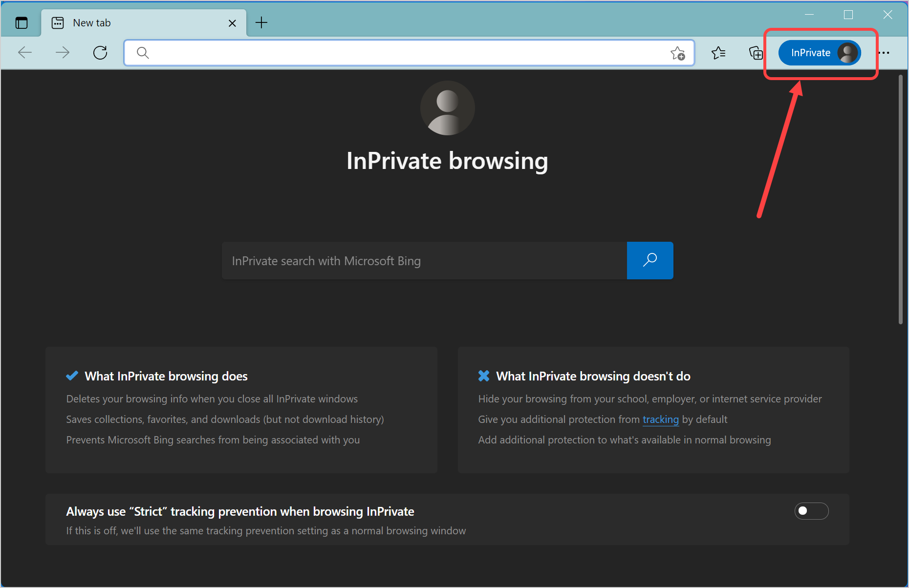This screenshot has height=588, width=909.
Task: Click the Forward navigation arrow
Action: pyautogui.click(x=63, y=52)
